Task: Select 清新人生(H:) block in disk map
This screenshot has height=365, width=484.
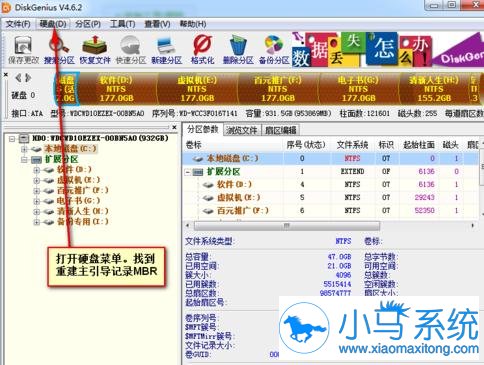Action: 434,89
